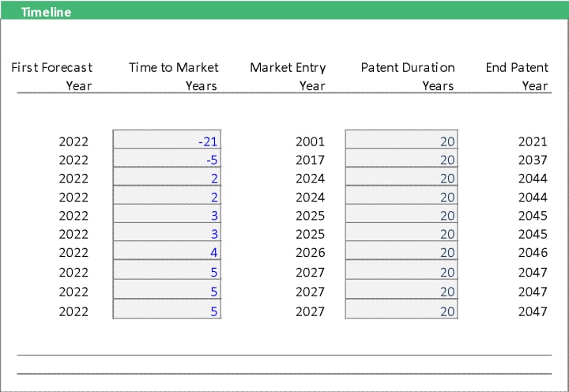Select the Market Entry value 2026
Viewport: 569px width, 392px height.
(x=310, y=253)
